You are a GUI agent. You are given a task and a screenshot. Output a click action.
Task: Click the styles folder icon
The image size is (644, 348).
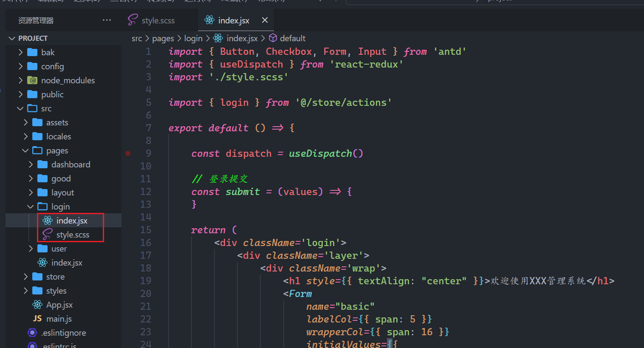point(37,291)
